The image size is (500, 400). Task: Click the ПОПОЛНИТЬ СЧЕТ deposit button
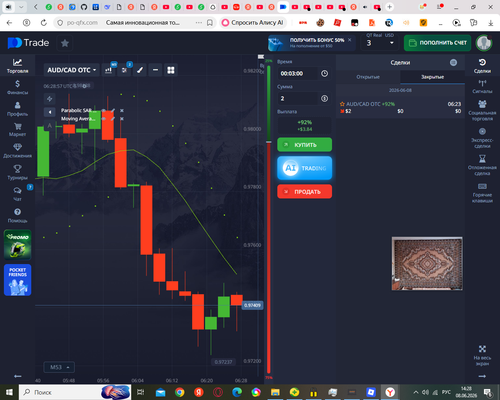[437, 43]
